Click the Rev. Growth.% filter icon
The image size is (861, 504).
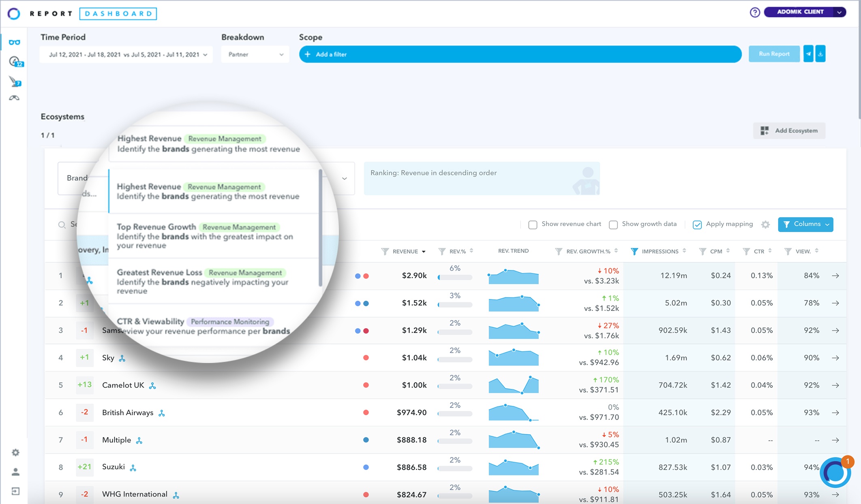click(559, 252)
